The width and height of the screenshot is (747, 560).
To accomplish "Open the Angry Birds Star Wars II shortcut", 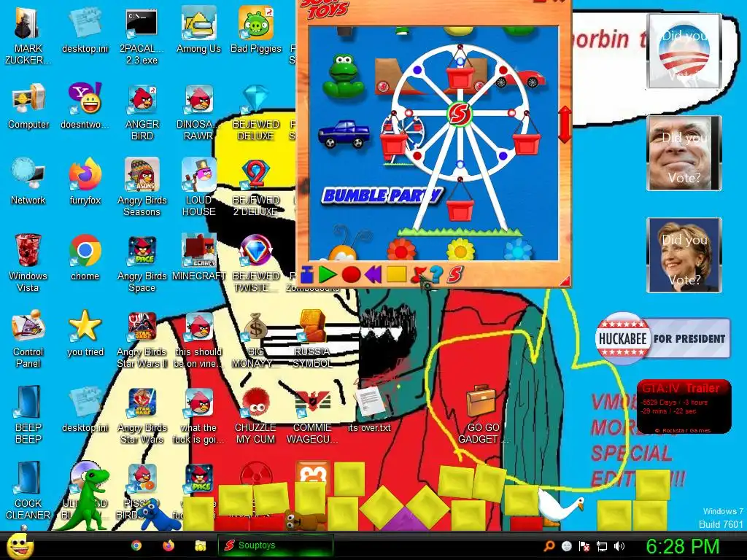I will coord(142,338).
